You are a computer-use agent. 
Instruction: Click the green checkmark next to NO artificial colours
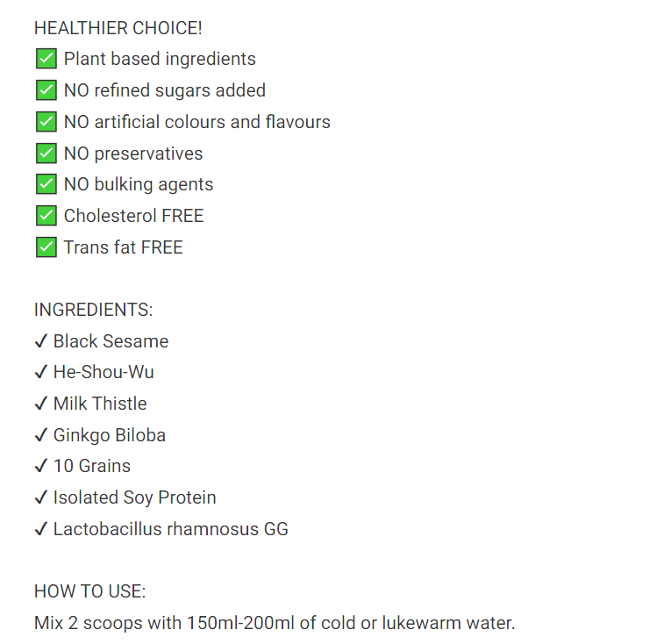46,122
